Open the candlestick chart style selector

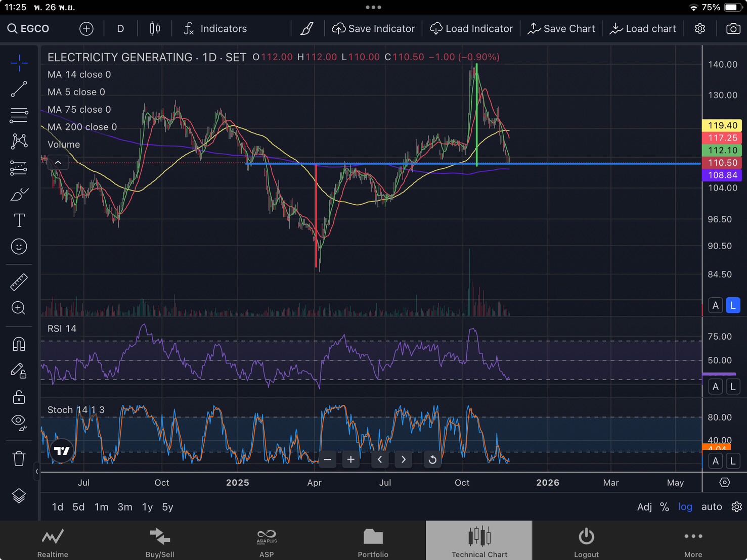pyautogui.click(x=155, y=29)
